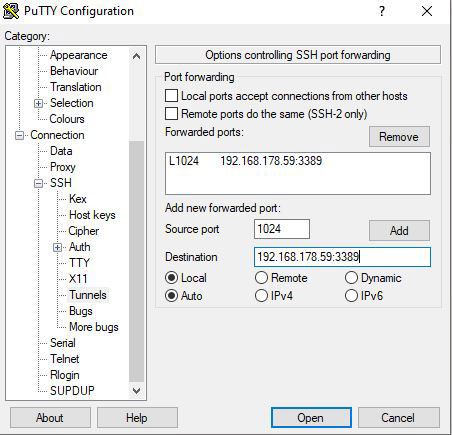Viewport: 452px width, 435px height.
Task: Expand the Selection tree node
Action: point(38,103)
